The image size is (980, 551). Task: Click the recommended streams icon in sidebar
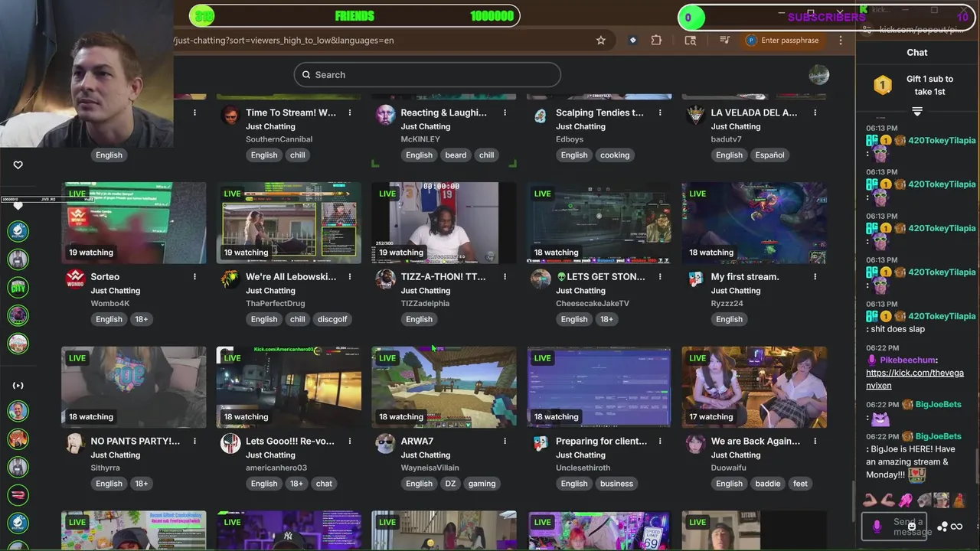pyautogui.click(x=18, y=386)
